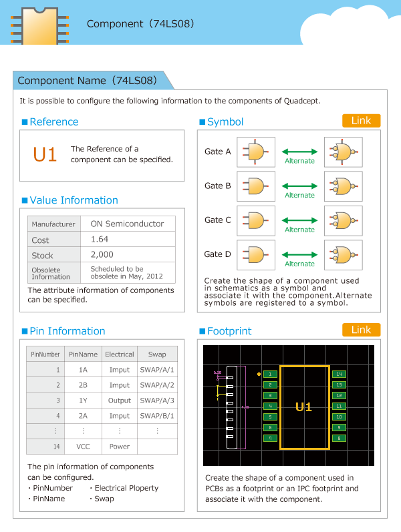401x532 pixels.
Task: Click footprint pad 7
Action: [270, 438]
